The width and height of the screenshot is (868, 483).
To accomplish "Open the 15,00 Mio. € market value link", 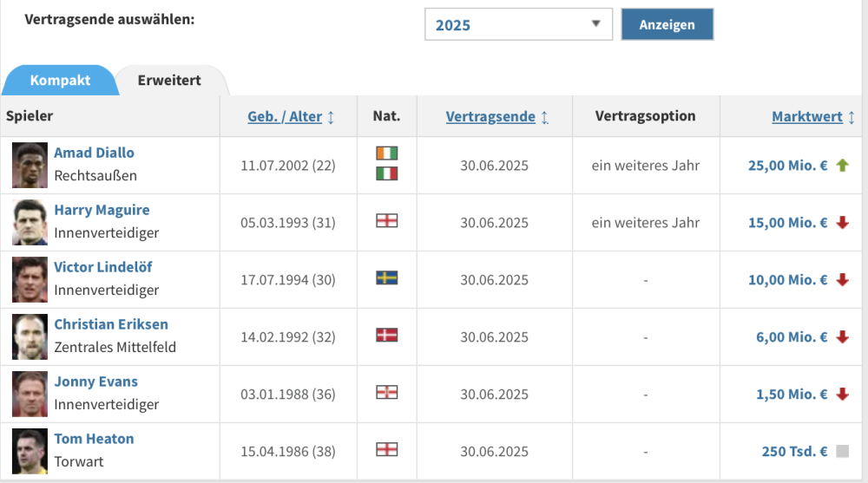I will [787, 222].
